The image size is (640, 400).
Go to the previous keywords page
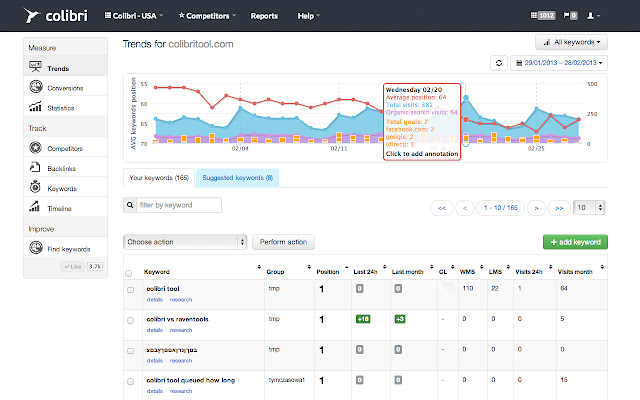coord(464,208)
